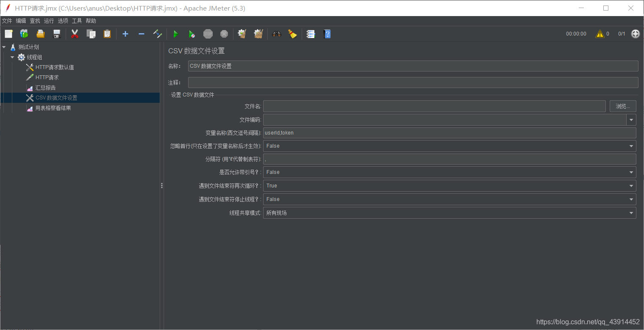Open the templates icon in toolbar
Image resolution: width=644 pixels, height=330 pixels.
pyautogui.click(x=24, y=34)
